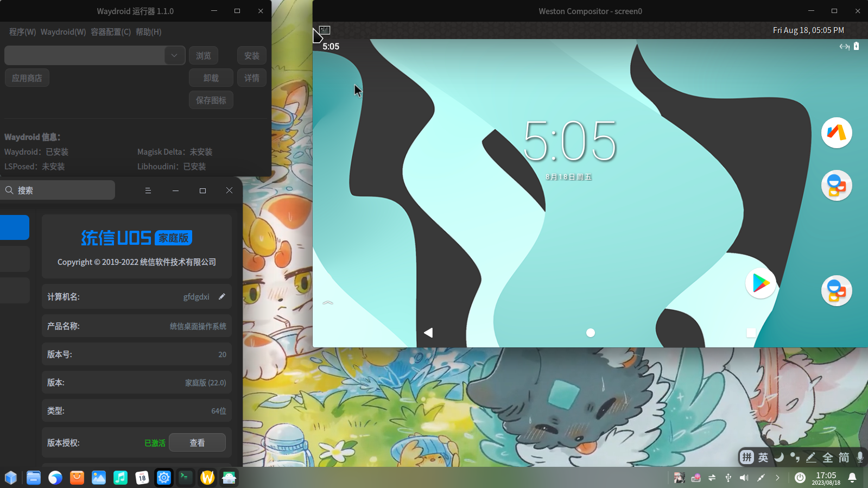Click the Android status bar battery icon
This screenshot has width=868, height=488.
(x=856, y=46)
